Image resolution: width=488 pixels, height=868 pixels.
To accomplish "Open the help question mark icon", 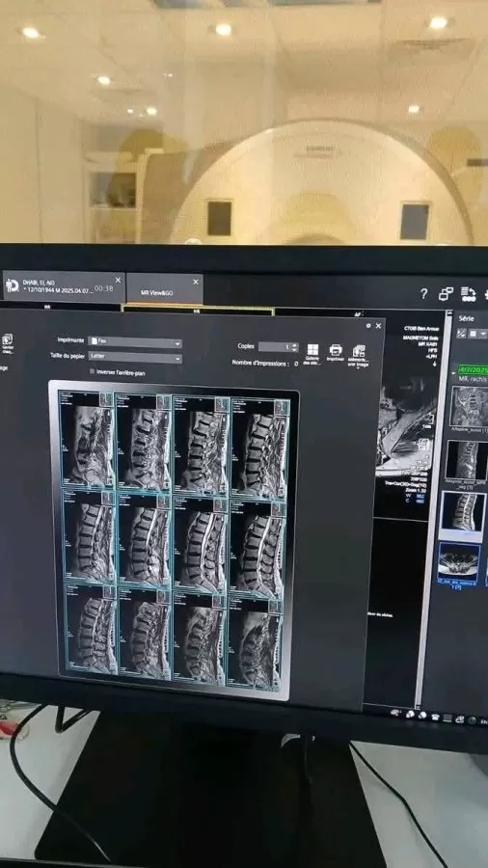I will tap(423, 294).
